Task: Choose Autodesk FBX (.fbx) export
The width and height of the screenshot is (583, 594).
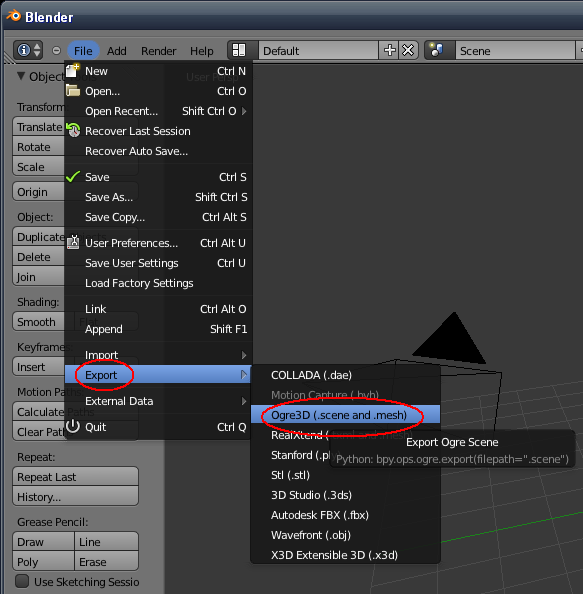Action: [x=345, y=515]
